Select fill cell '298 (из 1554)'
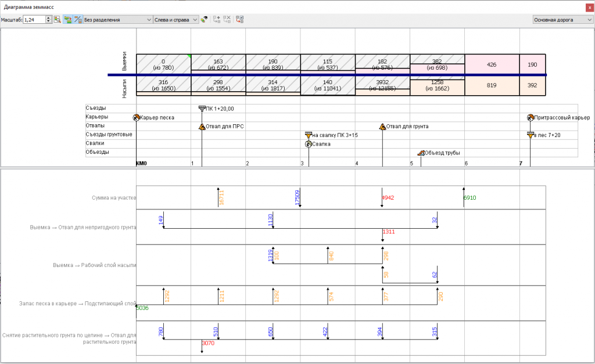Viewport: 595px width, 364px height. pos(218,85)
